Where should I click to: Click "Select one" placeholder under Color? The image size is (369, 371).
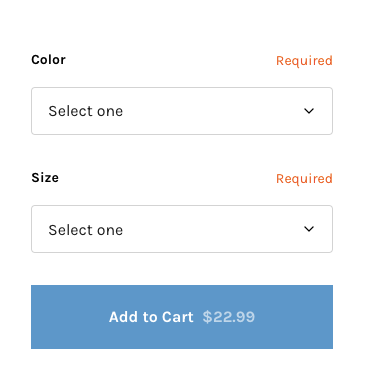coord(86,111)
